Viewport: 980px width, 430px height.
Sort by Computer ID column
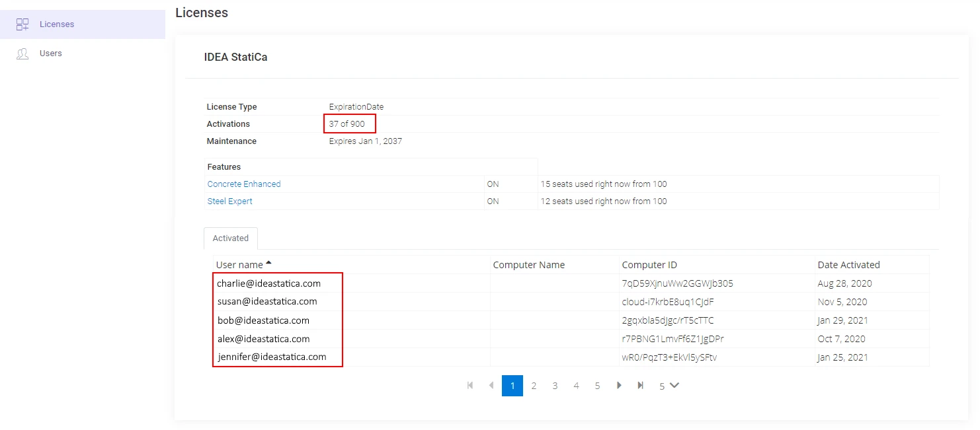tap(649, 265)
